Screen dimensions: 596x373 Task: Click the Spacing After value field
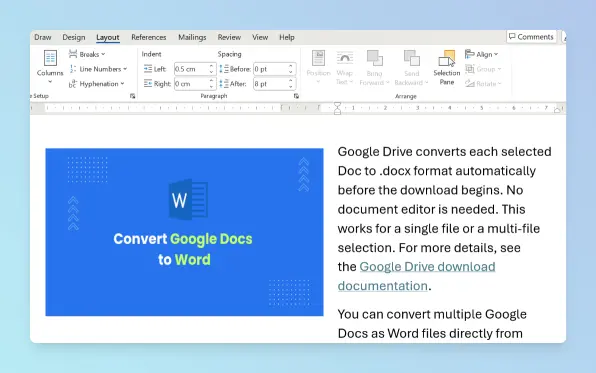click(x=270, y=84)
